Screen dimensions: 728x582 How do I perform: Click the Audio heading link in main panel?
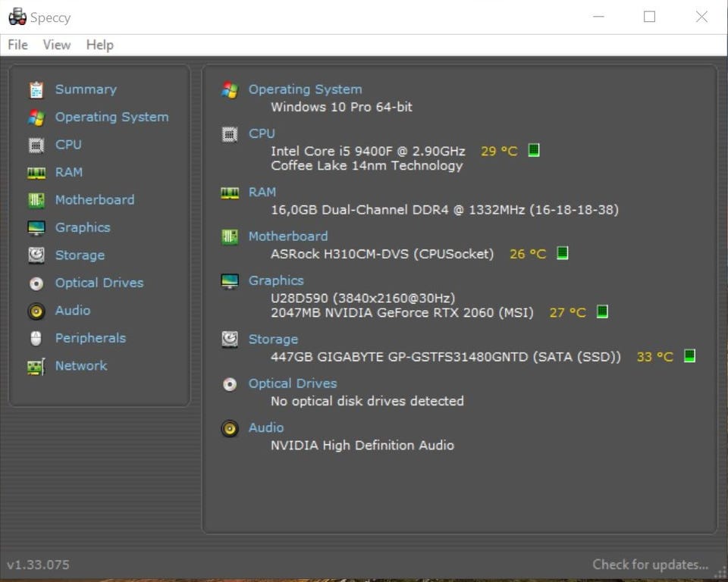tap(266, 427)
